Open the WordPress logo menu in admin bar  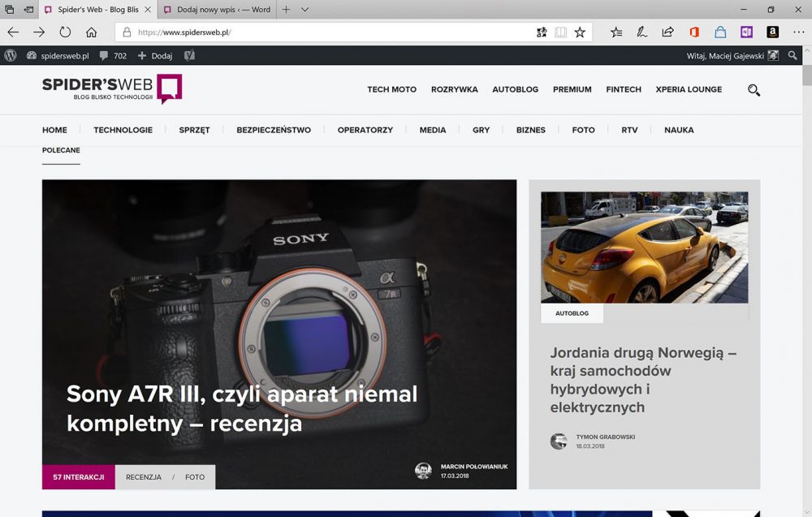click(11, 55)
